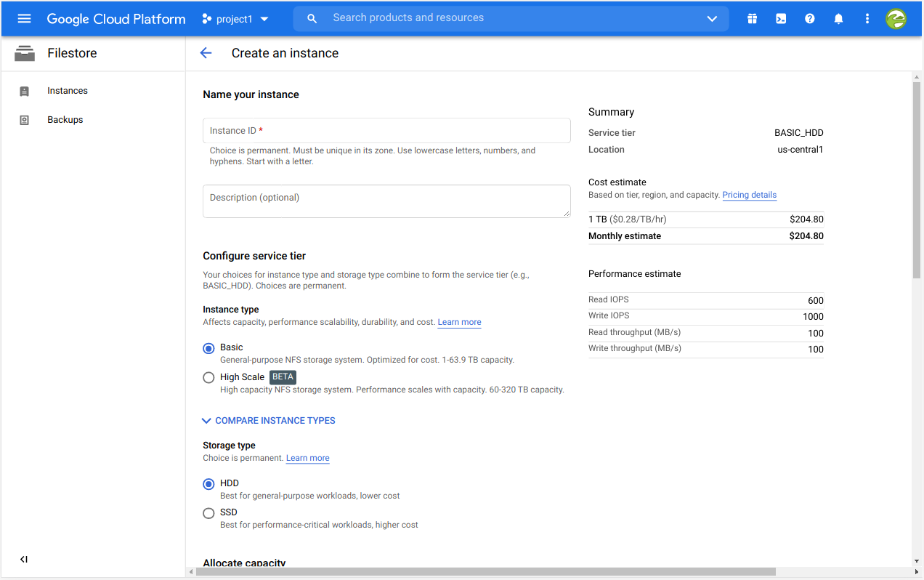Expand Compare Instance Types section
This screenshot has height=580, width=924.
[x=268, y=421]
